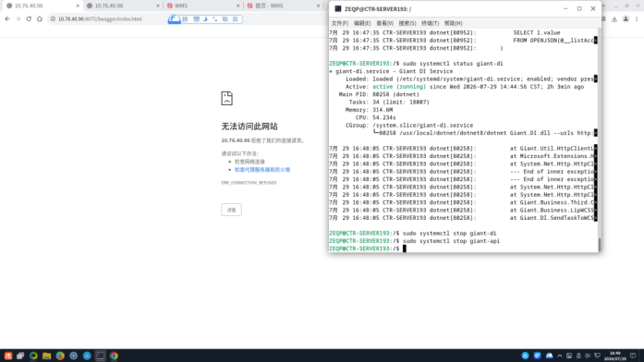Open the start menu launcher icon
The height and width of the screenshot is (362, 644).
tap(8, 356)
